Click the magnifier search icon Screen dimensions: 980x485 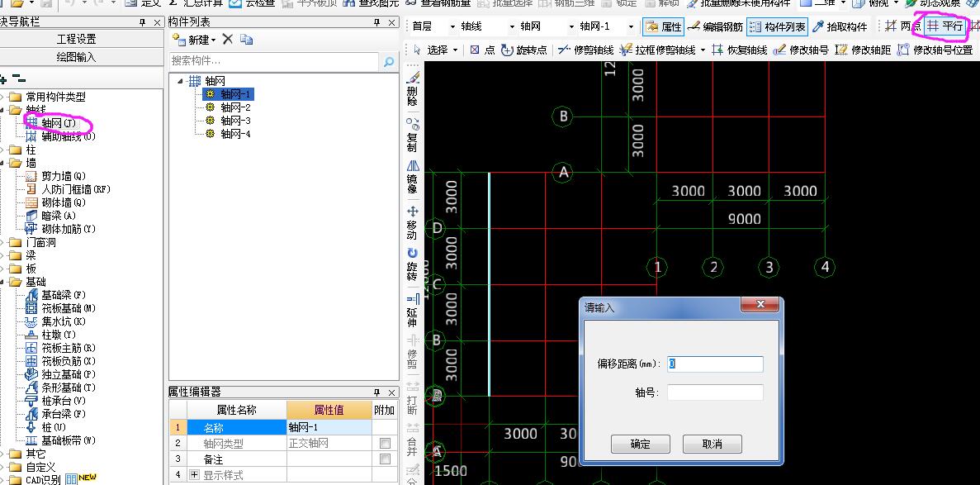click(389, 61)
